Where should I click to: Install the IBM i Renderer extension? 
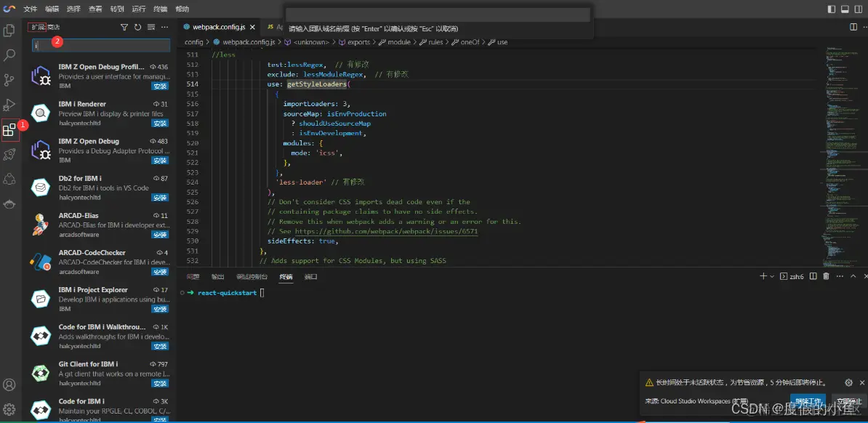(160, 123)
